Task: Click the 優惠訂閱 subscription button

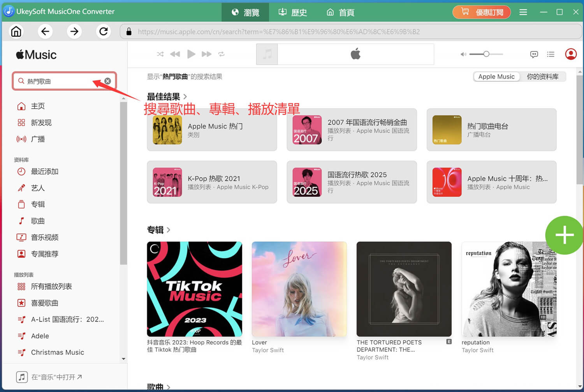Action: click(x=482, y=12)
